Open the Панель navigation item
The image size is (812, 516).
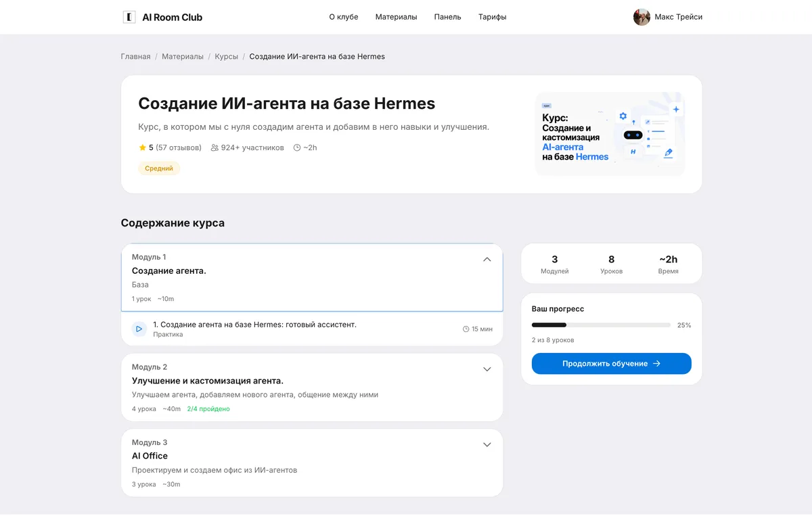447,17
